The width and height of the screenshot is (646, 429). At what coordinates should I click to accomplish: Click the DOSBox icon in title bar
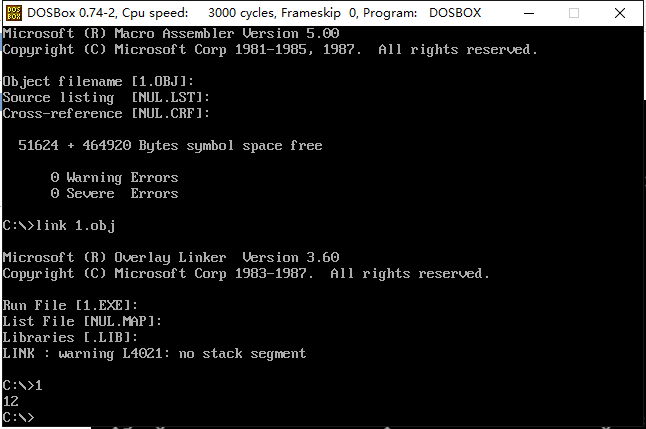click(14, 13)
